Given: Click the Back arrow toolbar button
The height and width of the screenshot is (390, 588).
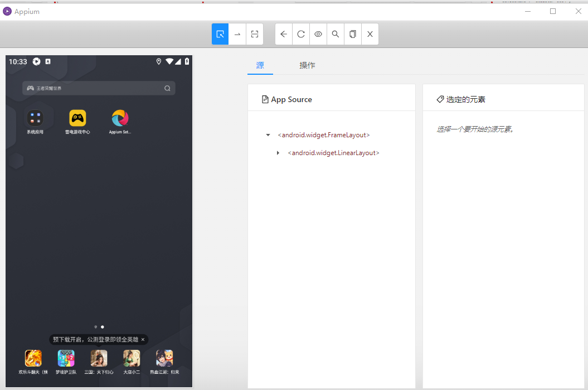Looking at the screenshot, I should click(284, 34).
